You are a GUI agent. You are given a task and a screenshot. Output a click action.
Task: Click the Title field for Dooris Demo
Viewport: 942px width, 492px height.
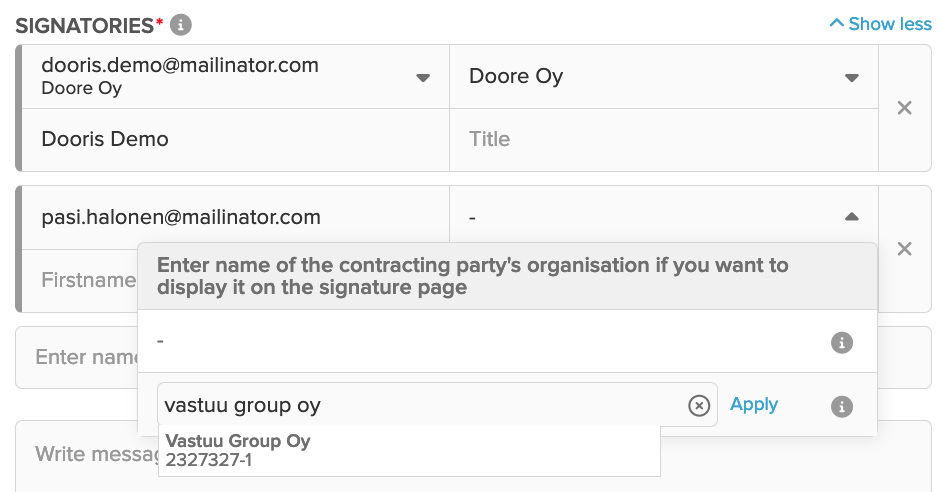click(x=664, y=140)
